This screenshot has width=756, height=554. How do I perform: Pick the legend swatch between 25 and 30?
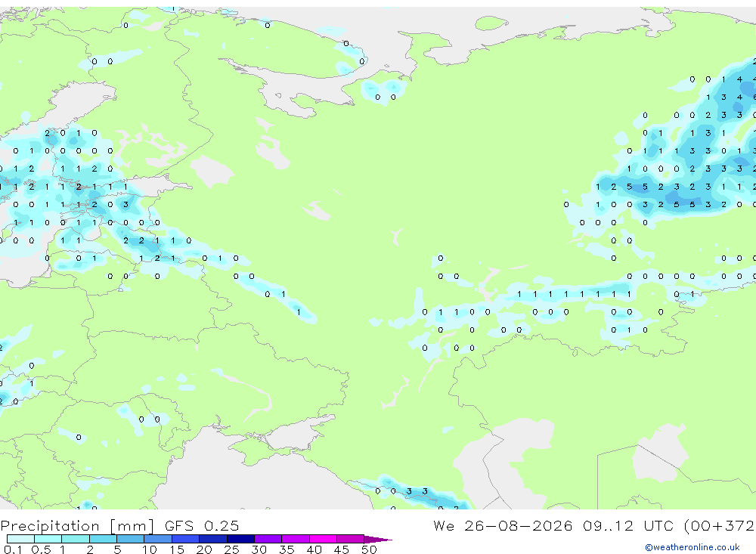coord(240,539)
